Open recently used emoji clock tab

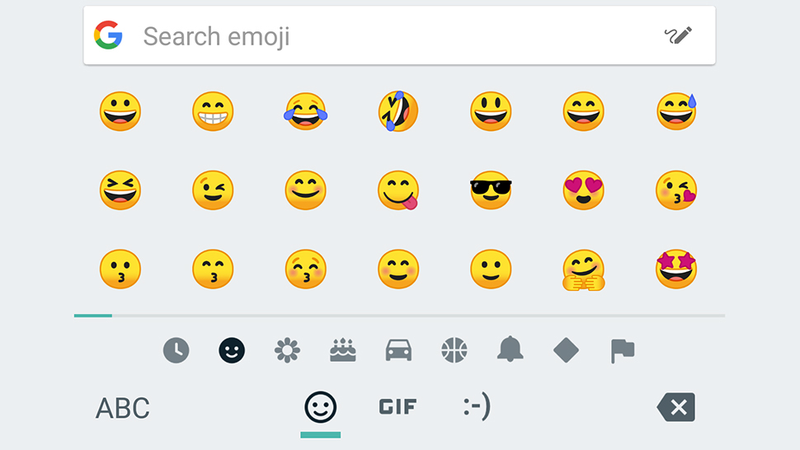coord(176,351)
